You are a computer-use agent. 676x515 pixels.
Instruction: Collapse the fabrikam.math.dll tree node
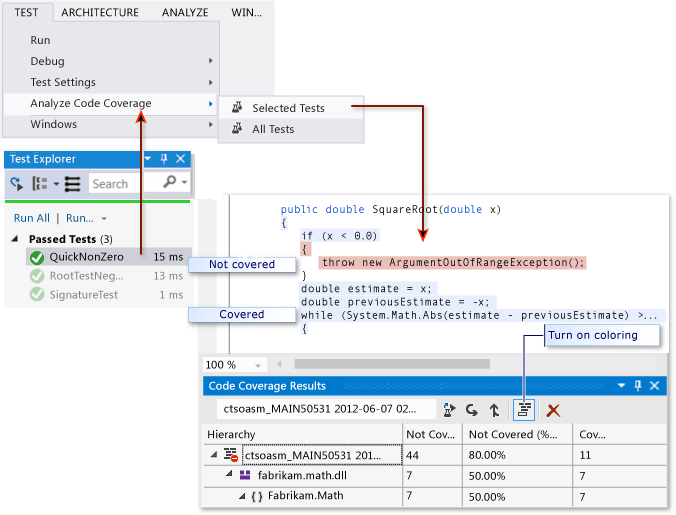pyautogui.click(x=229, y=476)
